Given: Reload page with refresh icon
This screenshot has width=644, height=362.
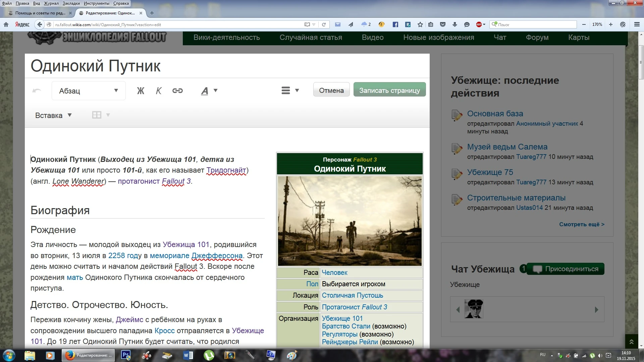Looking at the screenshot, I should tap(324, 24).
